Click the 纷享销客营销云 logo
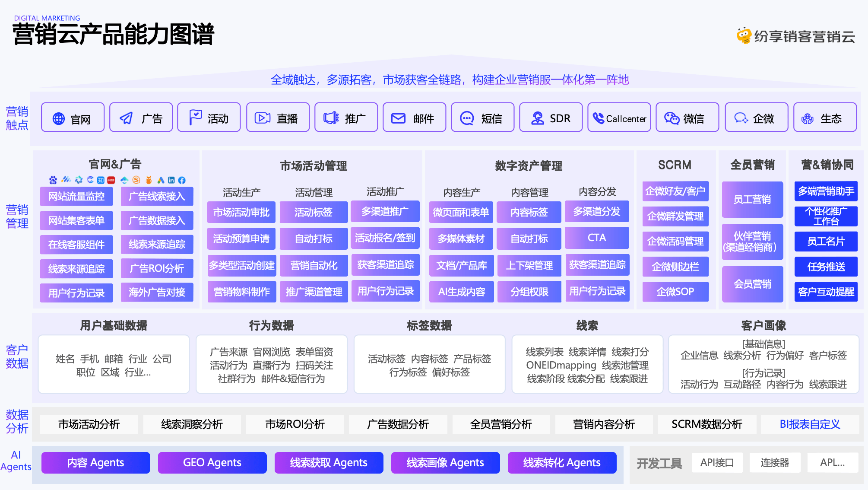This screenshot has width=868, height=490. click(x=795, y=36)
